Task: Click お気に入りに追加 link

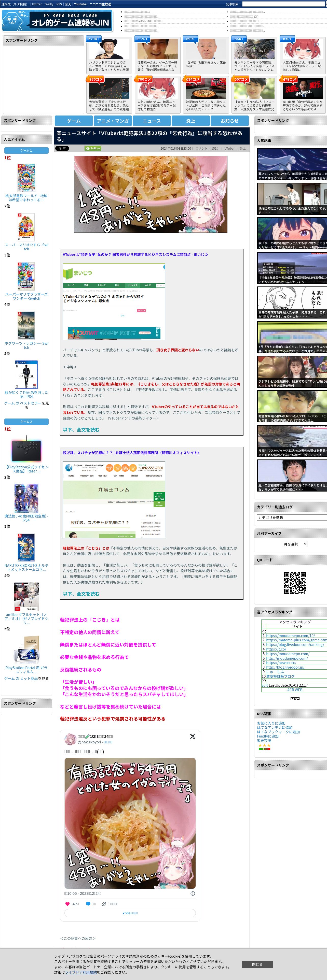Action: point(271,723)
